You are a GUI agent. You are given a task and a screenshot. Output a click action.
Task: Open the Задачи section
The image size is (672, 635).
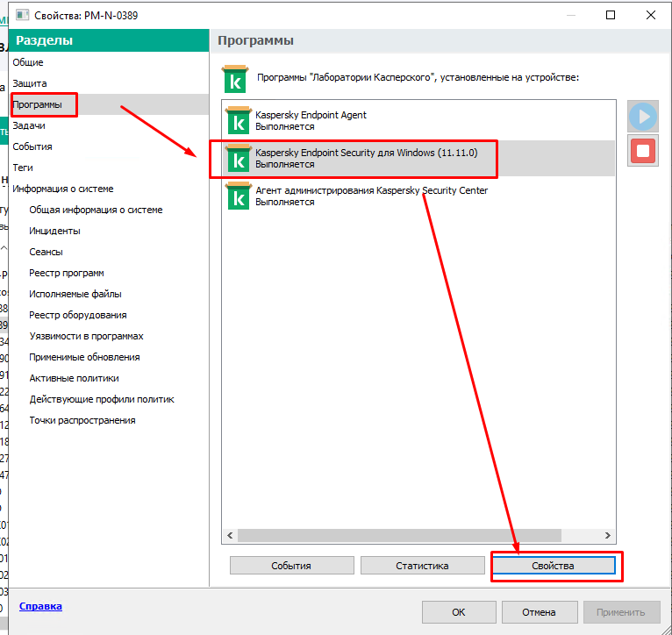coord(29,125)
